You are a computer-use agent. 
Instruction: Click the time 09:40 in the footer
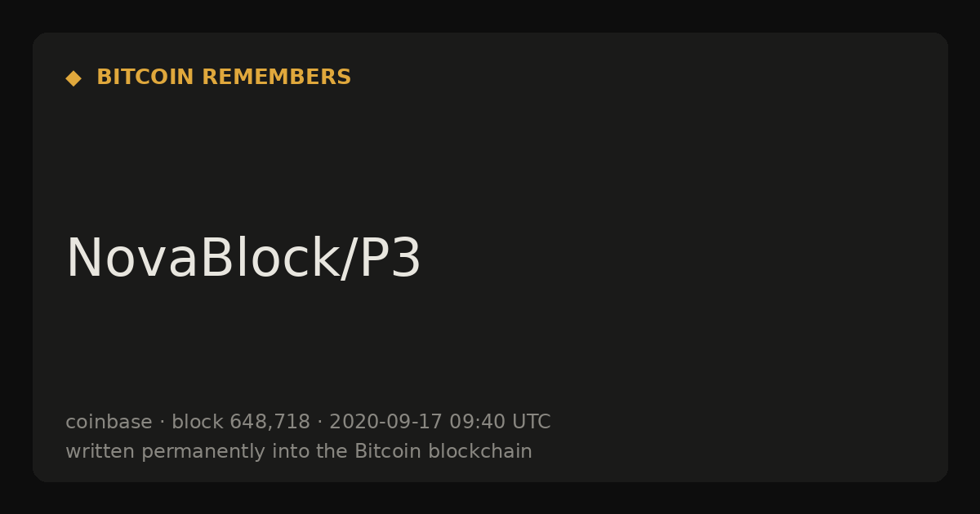pyautogui.click(x=476, y=422)
